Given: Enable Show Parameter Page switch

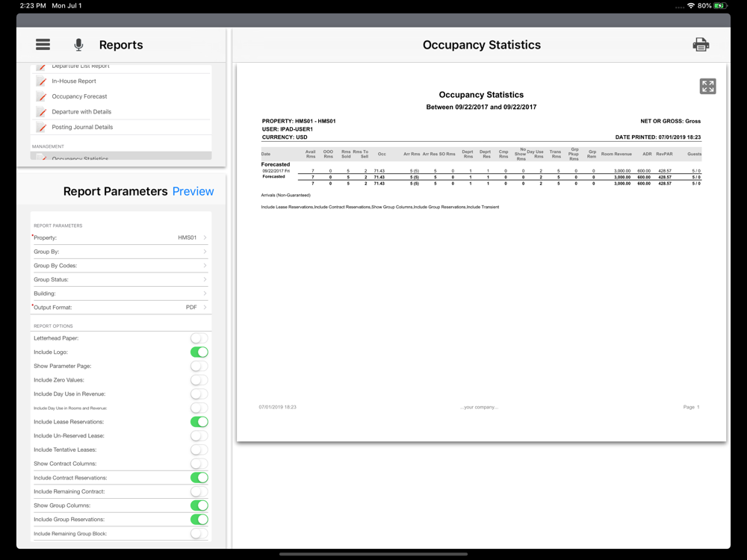Looking at the screenshot, I should (199, 366).
